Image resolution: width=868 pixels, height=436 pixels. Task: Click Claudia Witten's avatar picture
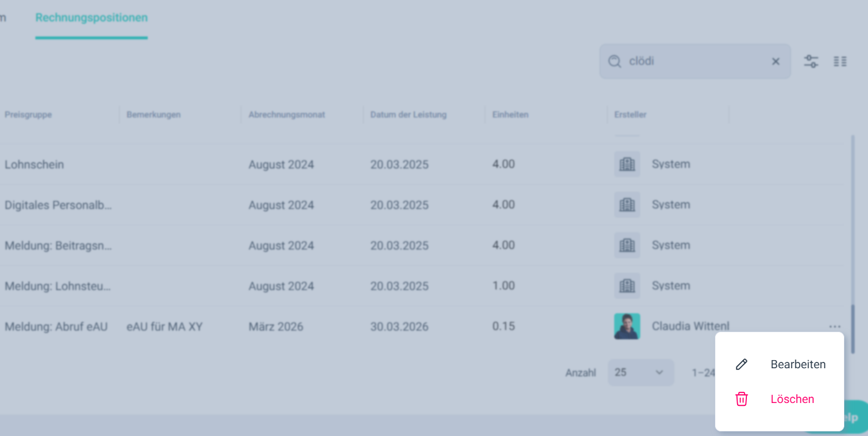627,326
